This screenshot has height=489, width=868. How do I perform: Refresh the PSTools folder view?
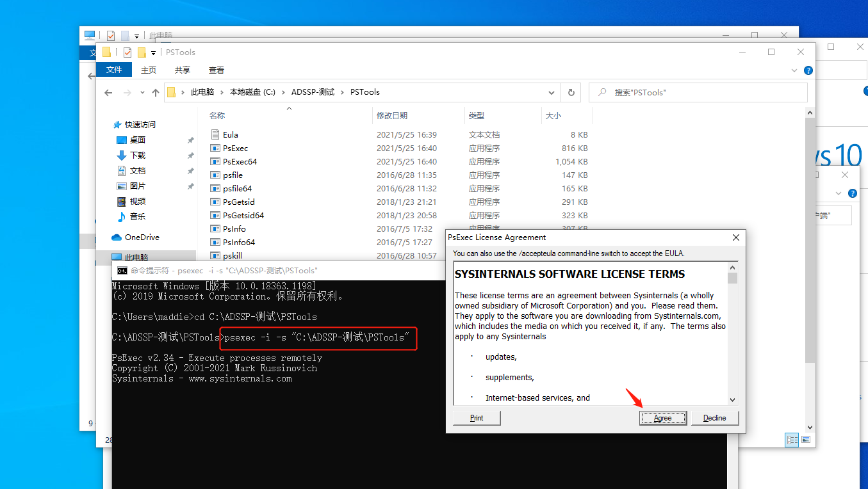point(571,92)
